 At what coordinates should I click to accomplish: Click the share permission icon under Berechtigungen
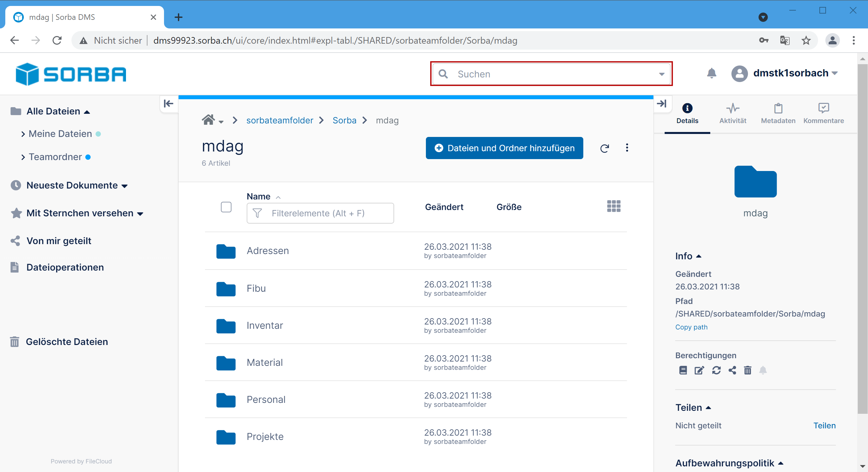[732, 370]
